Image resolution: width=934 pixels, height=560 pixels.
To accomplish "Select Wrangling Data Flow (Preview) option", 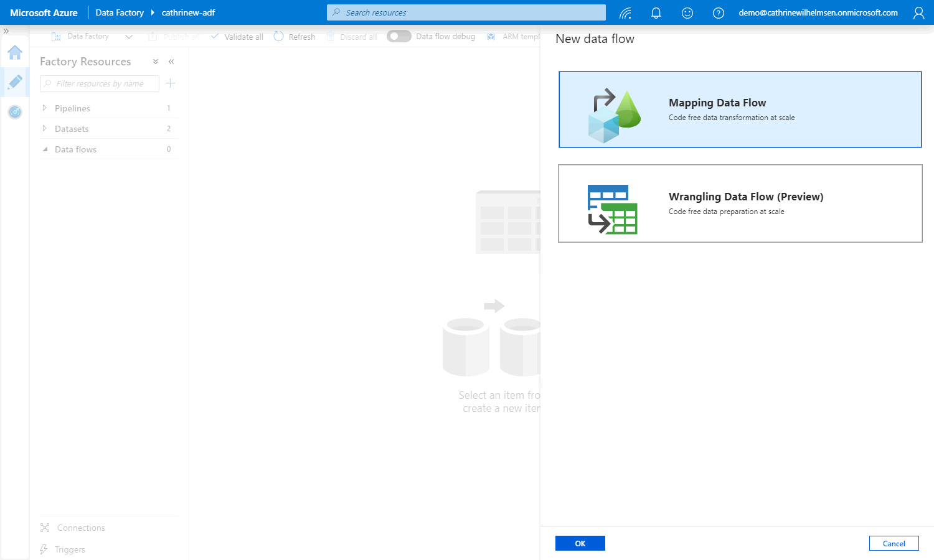I will pyautogui.click(x=740, y=203).
